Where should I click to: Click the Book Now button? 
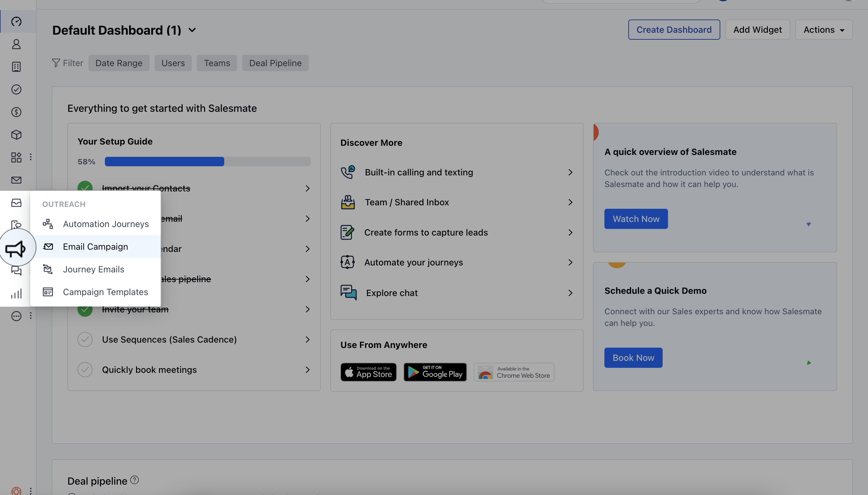(633, 357)
